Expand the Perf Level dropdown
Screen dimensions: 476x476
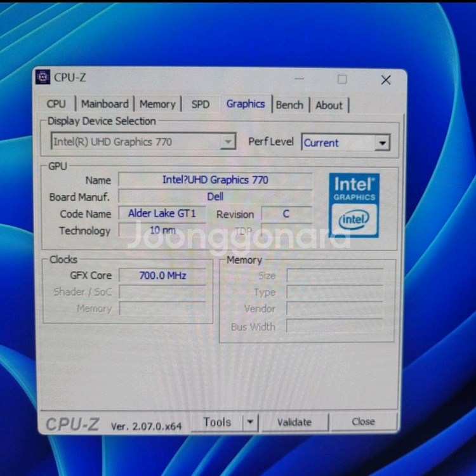tap(381, 143)
